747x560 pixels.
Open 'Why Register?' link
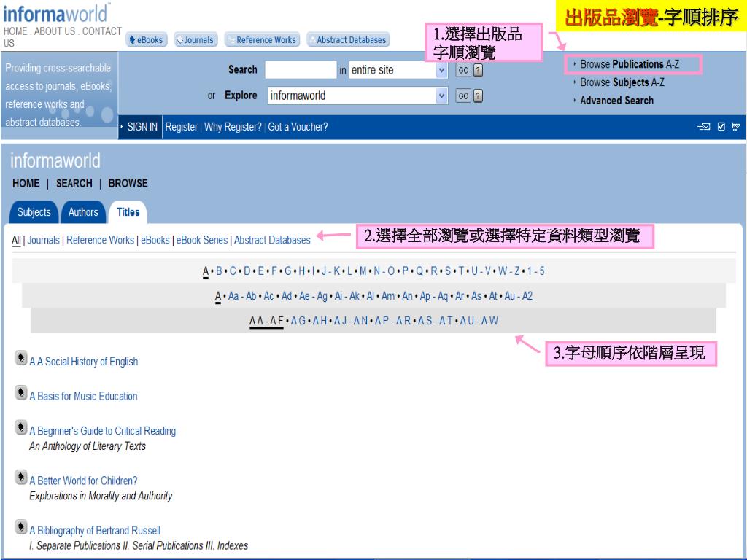point(233,127)
